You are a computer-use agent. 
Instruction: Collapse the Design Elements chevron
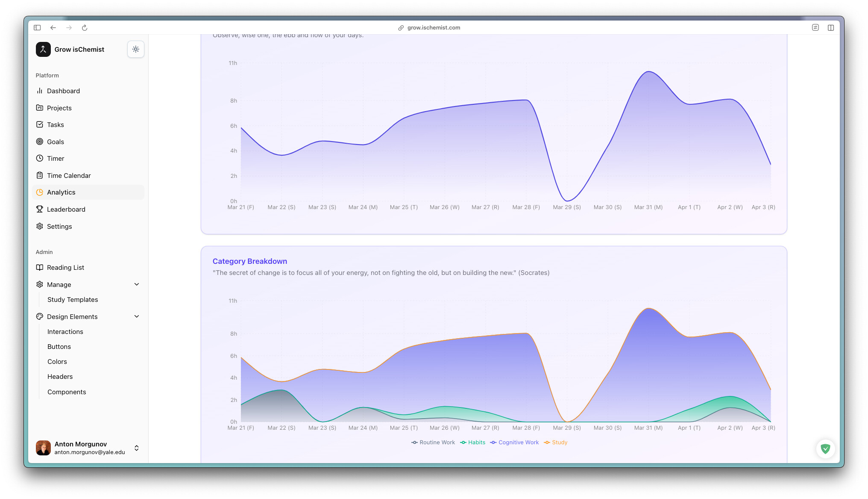point(137,316)
